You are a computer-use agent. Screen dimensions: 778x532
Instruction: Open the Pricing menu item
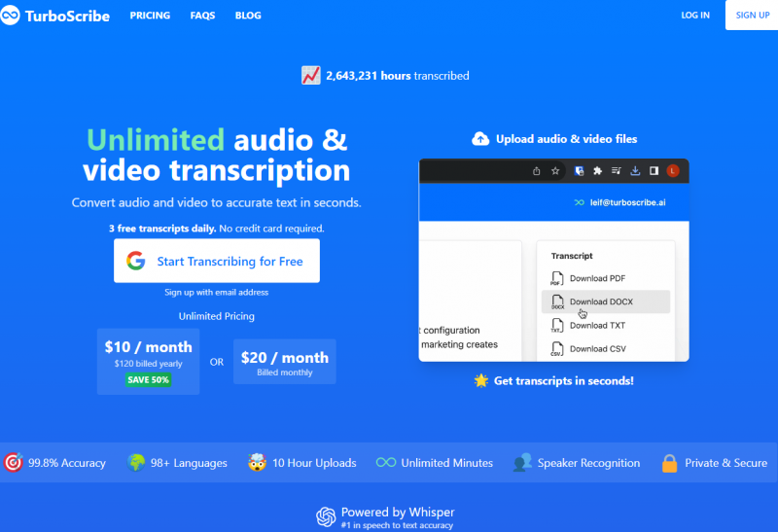(150, 16)
